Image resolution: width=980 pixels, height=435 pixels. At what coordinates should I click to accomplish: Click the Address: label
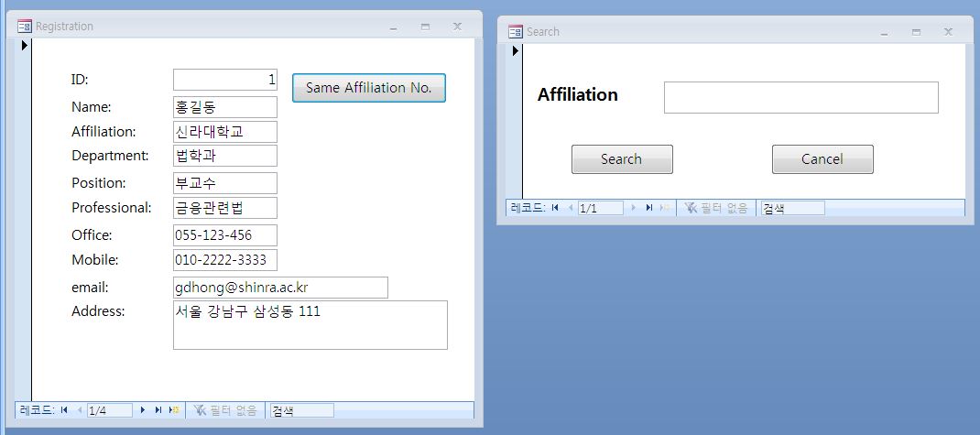click(98, 311)
